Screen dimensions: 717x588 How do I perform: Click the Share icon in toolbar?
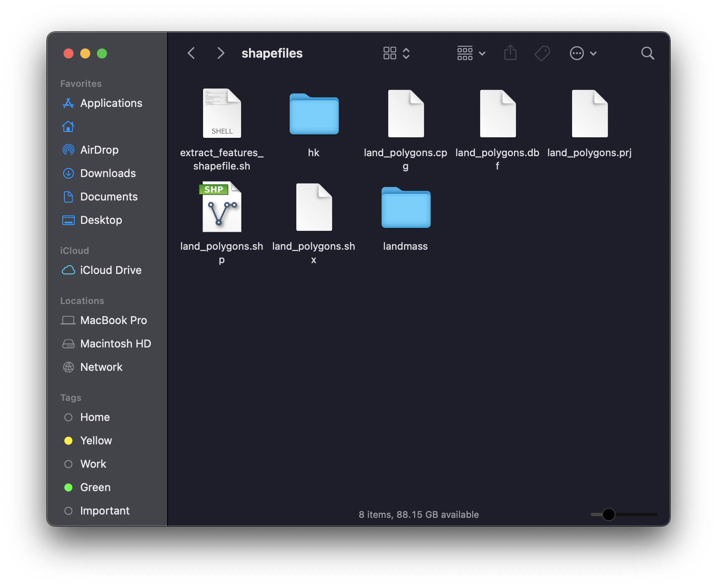click(x=510, y=53)
